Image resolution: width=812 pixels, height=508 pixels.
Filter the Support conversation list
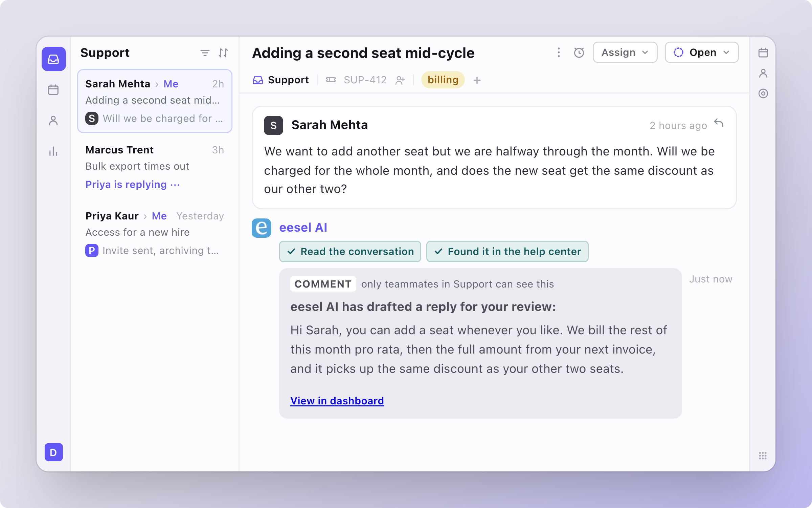tap(205, 53)
